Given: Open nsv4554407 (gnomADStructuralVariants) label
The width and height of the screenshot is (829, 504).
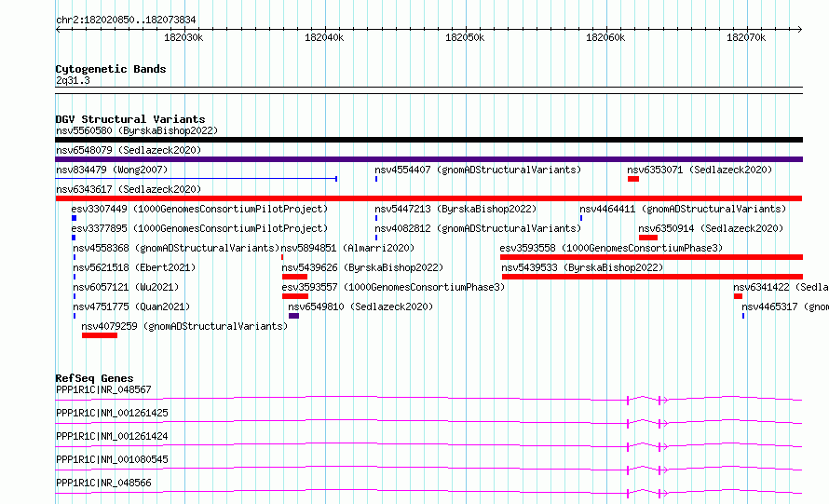Looking at the screenshot, I should 478,170.
